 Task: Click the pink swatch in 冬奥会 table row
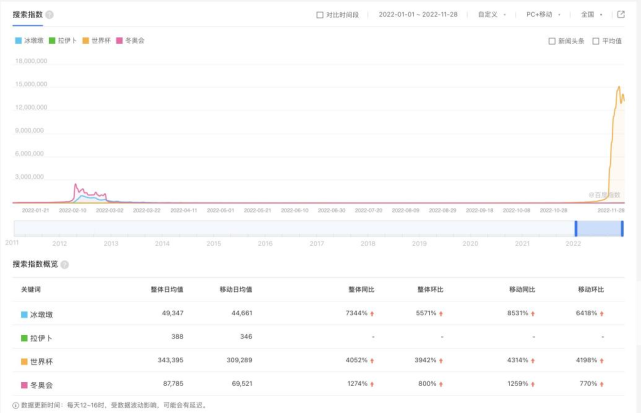(x=24, y=385)
